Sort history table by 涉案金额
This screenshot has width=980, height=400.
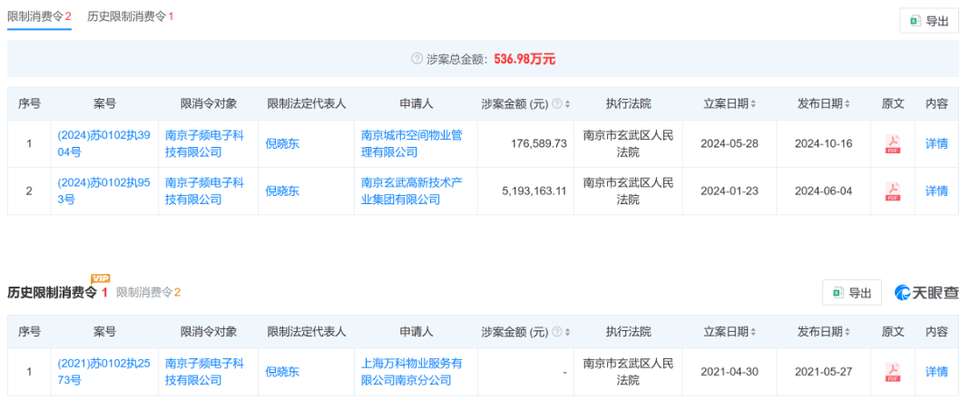567,332
